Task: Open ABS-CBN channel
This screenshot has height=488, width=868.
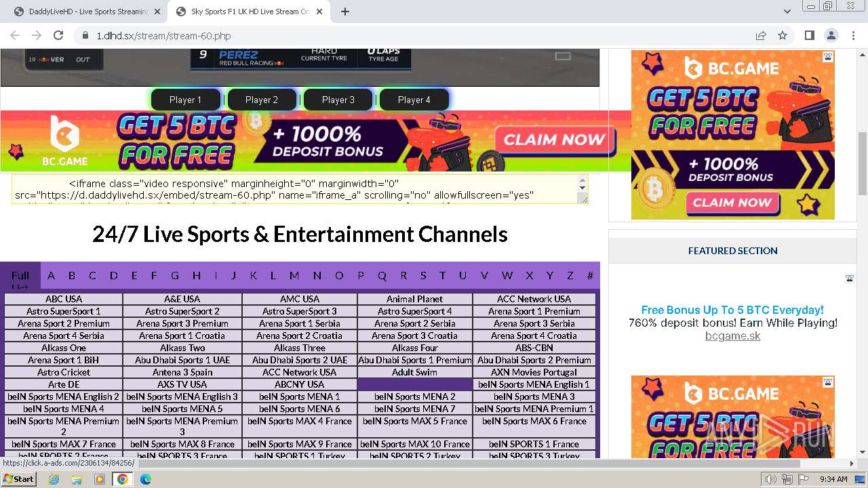Action: coord(534,348)
